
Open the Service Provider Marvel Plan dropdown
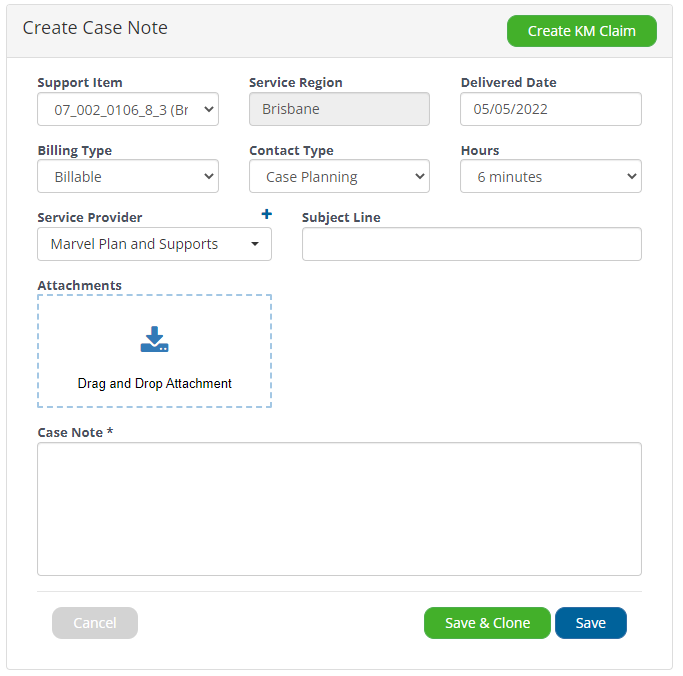point(154,244)
